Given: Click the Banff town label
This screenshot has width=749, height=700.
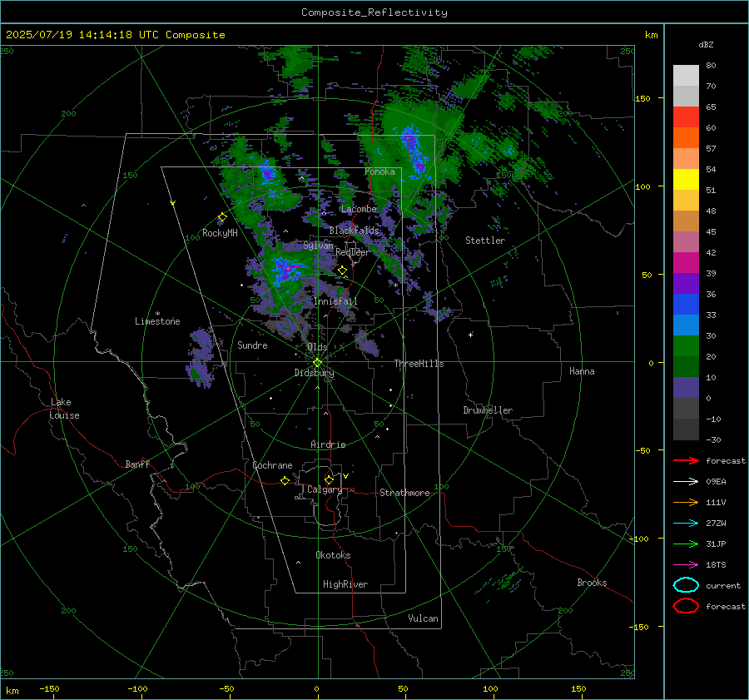Looking at the screenshot, I should pos(137,464).
